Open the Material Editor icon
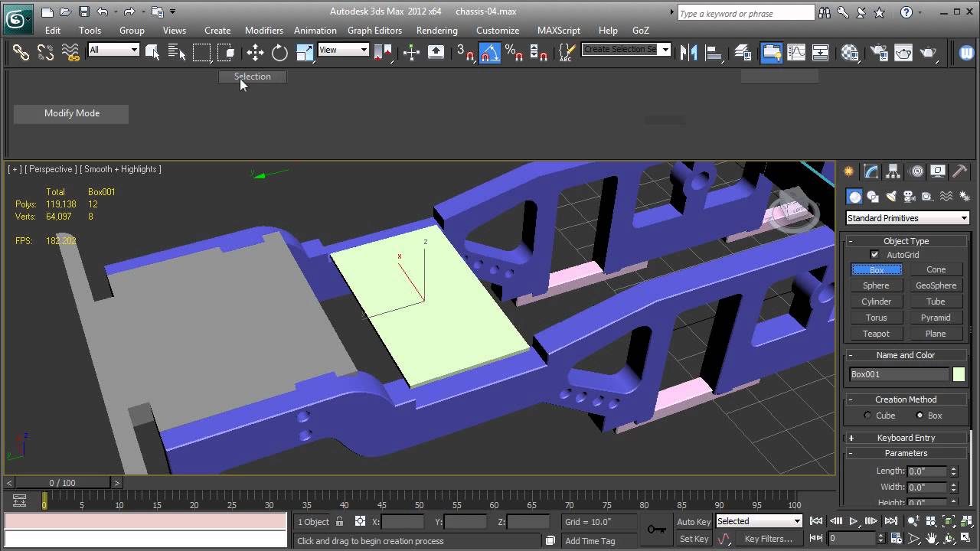980x551 pixels. 850,52
